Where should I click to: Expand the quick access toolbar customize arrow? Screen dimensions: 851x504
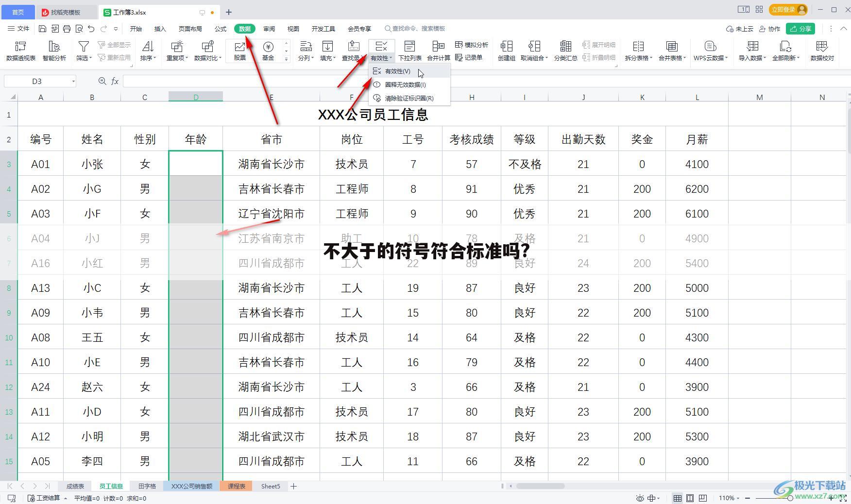(x=116, y=29)
